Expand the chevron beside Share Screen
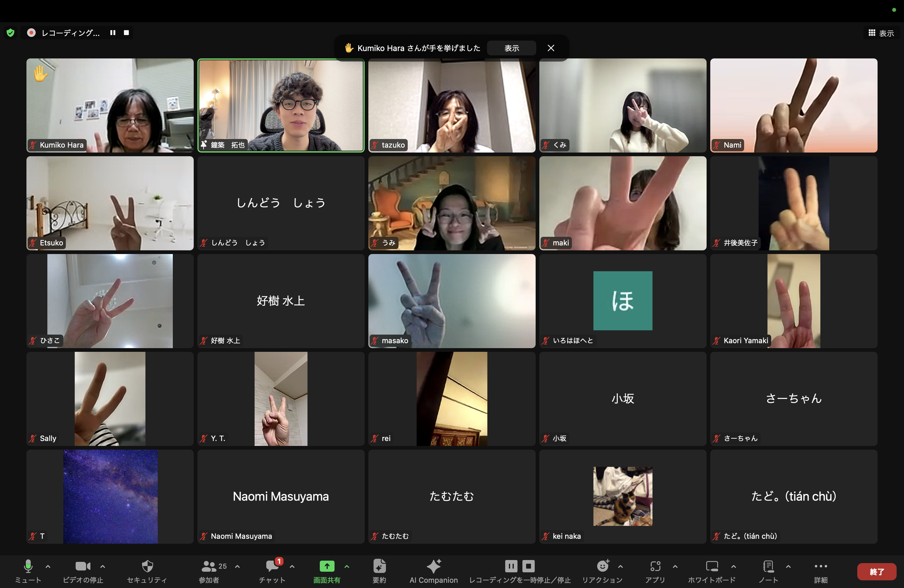Screen dimensions: 904x588 347,566
